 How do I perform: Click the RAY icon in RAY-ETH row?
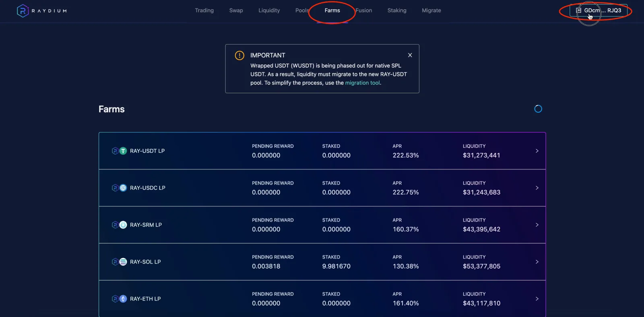(115, 299)
